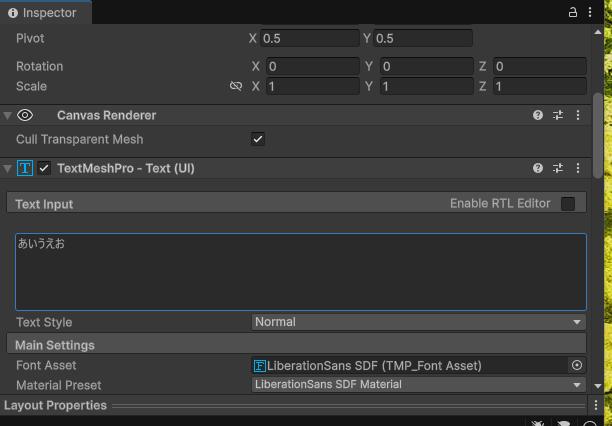Viewport: 612px width, 426px height.
Task: Open Canvas Renderer help reference icon
Action: pyautogui.click(x=538, y=116)
